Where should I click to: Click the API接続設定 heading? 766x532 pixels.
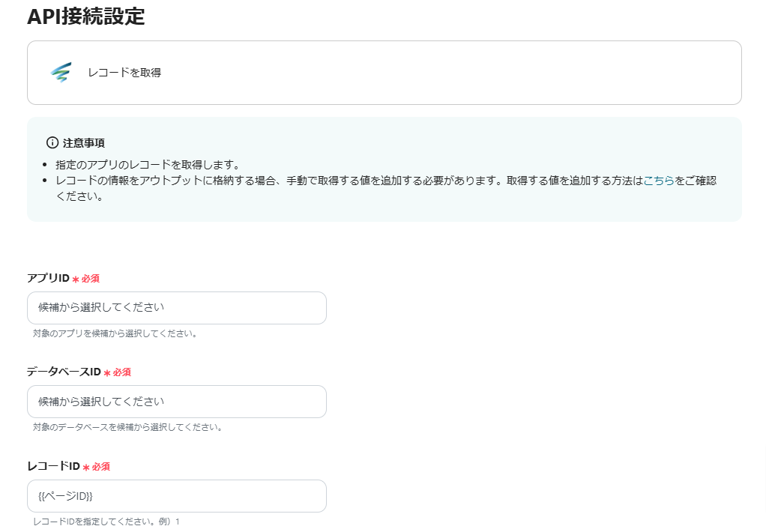pos(86,16)
